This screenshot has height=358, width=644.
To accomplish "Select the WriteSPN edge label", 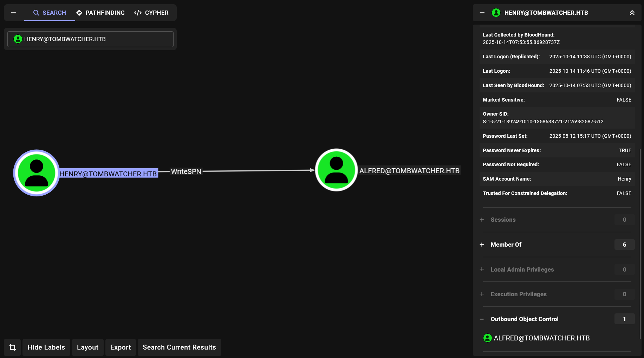I will click(x=186, y=171).
